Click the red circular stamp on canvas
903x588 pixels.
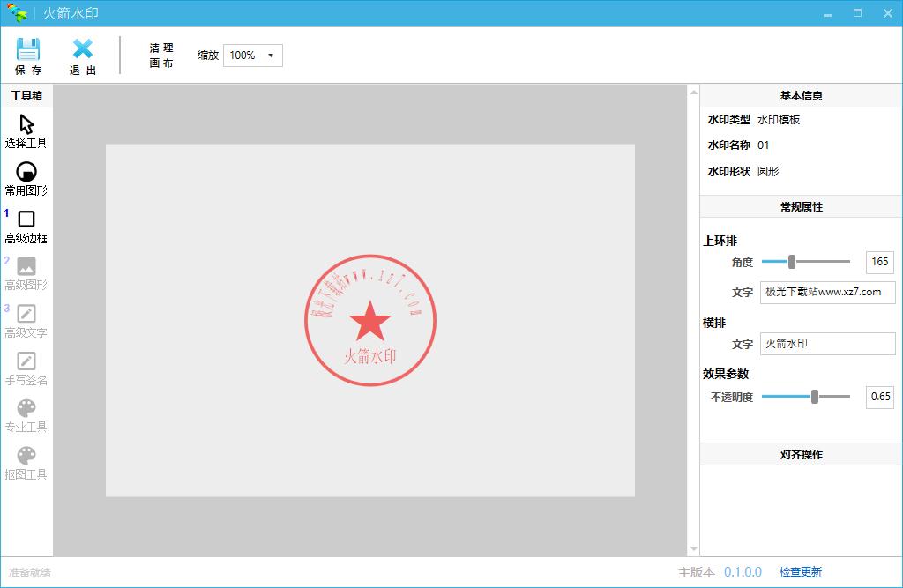(x=370, y=321)
